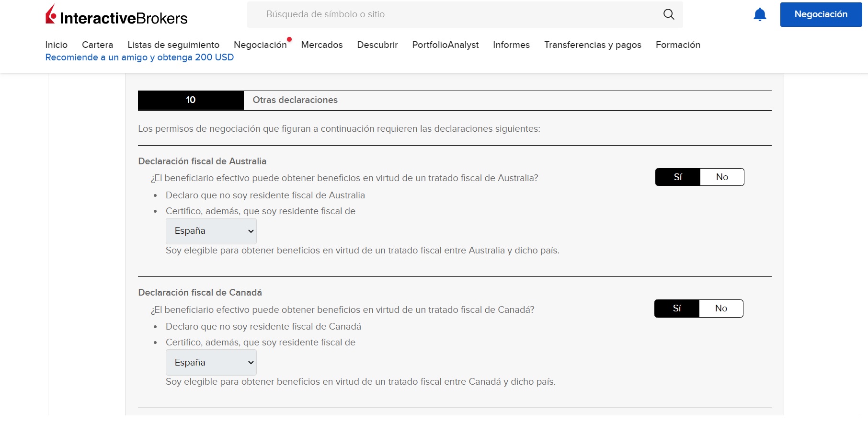Open the Cartera menu
This screenshot has width=868, height=435.
click(x=97, y=45)
